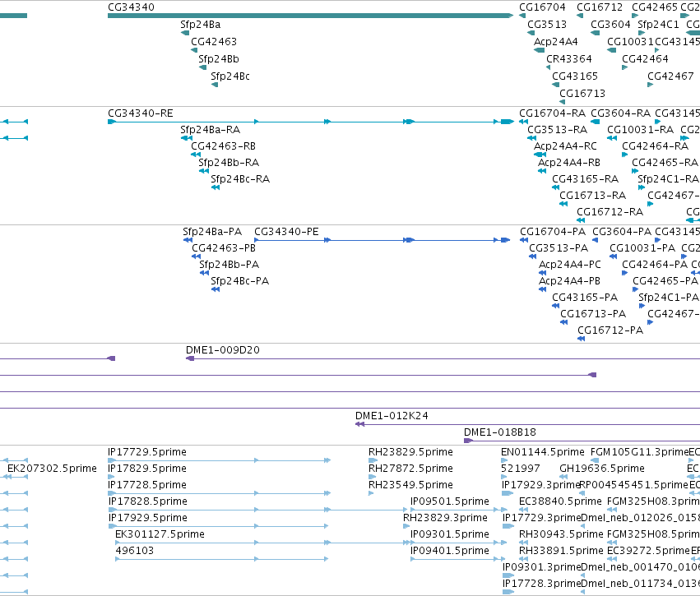Select the CG42464 gene label
Screen dimensions: 700x596
click(645, 59)
